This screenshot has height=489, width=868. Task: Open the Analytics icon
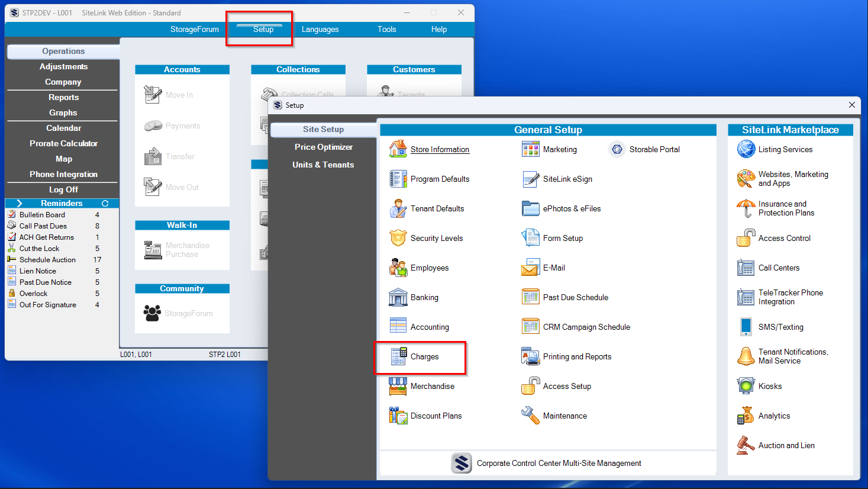coord(746,416)
